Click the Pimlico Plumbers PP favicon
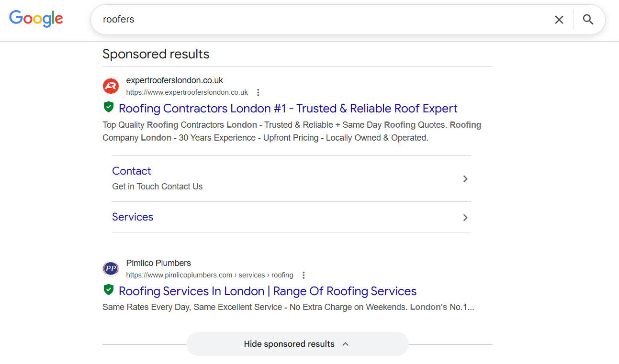 tap(111, 269)
